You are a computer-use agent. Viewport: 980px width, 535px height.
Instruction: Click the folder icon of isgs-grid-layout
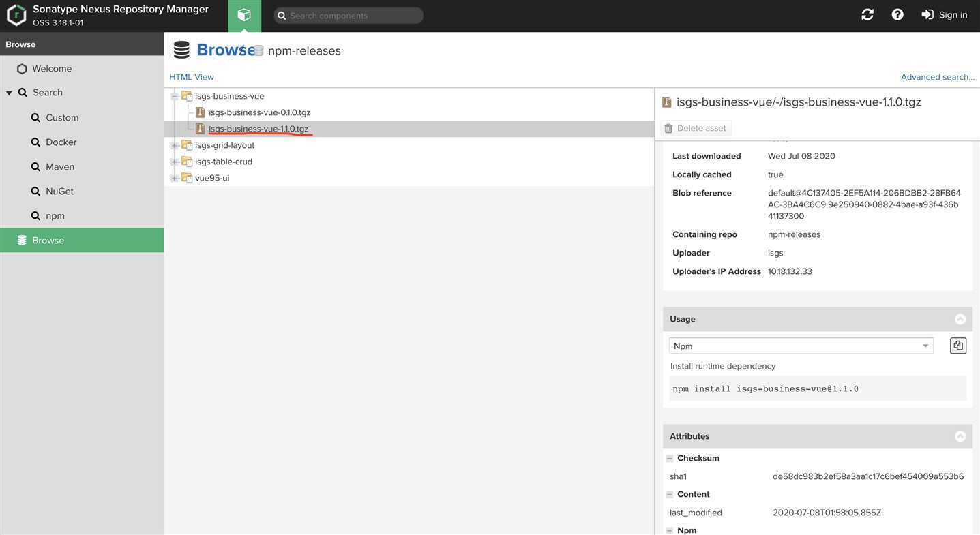point(187,145)
